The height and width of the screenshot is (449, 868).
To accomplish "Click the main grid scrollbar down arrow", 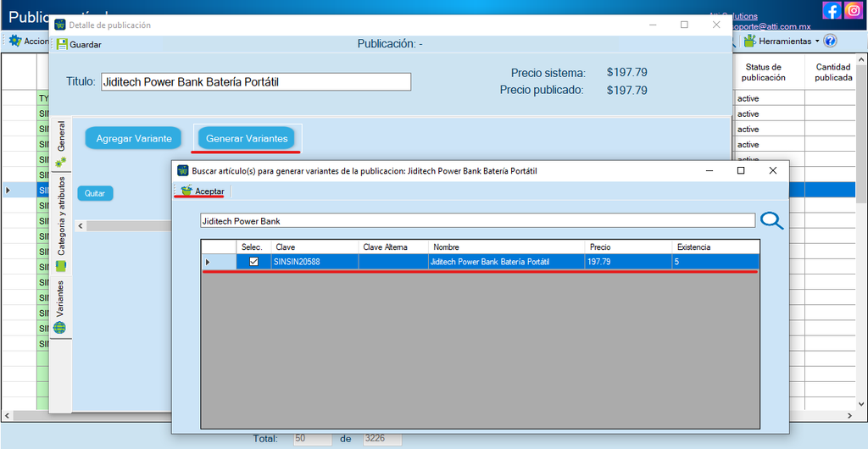I will point(862,404).
